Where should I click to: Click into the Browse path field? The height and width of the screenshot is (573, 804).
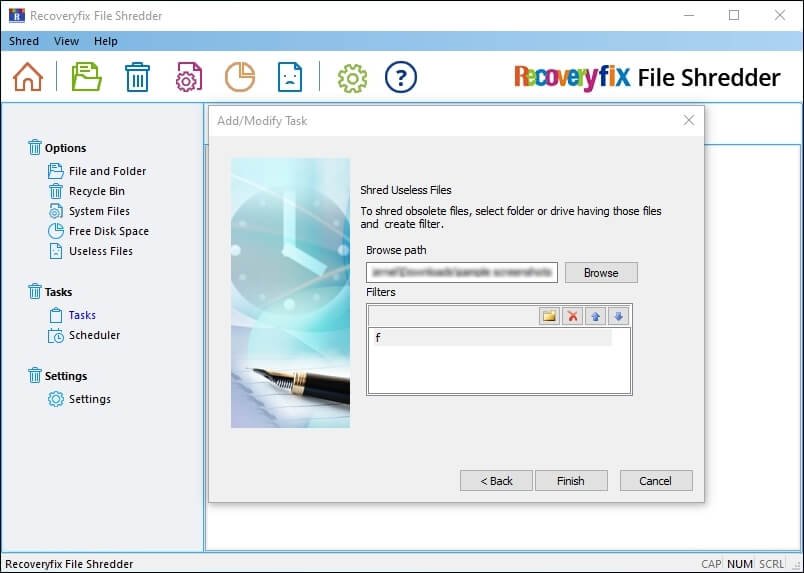tap(461, 272)
